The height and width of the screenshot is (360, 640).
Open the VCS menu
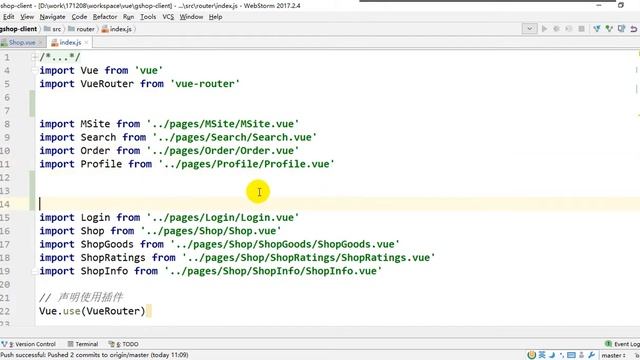[x=168, y=17]
